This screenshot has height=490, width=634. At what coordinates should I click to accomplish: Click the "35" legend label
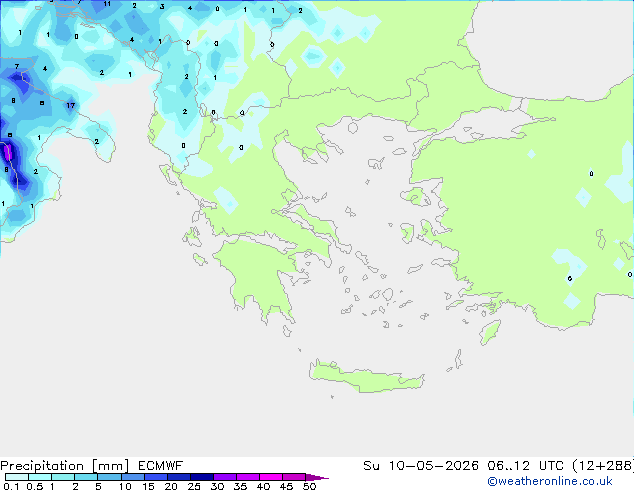(240, 486)
